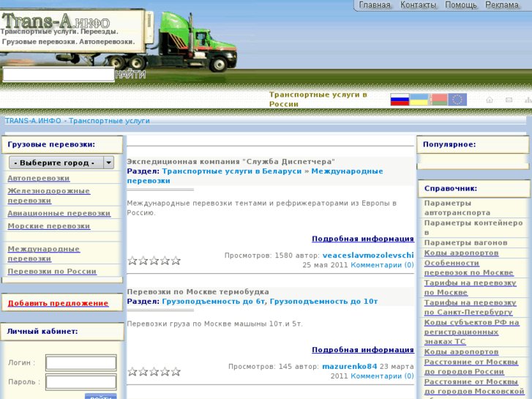Select the European Union flag icon
532x399 pixels.
tap(457, 100)
